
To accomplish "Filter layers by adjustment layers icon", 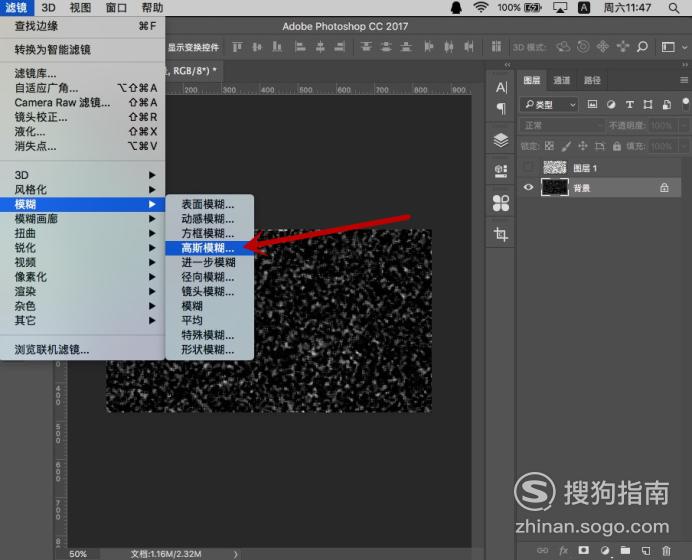I will coord(611,104).
